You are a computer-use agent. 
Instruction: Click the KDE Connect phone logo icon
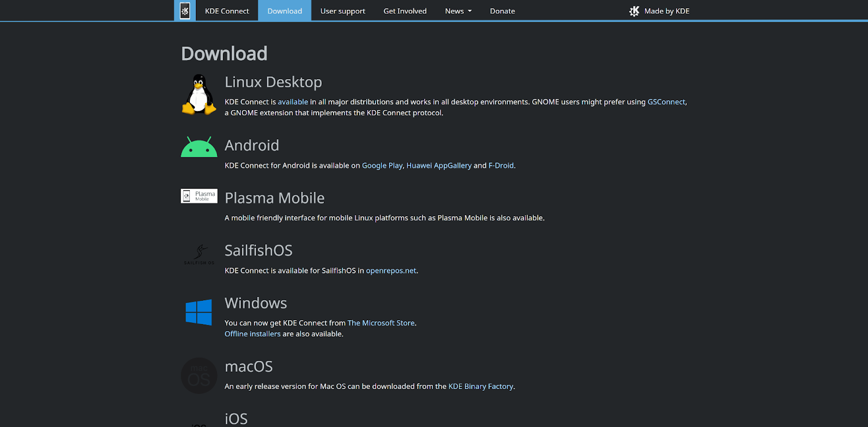click(x=185, y=11)
